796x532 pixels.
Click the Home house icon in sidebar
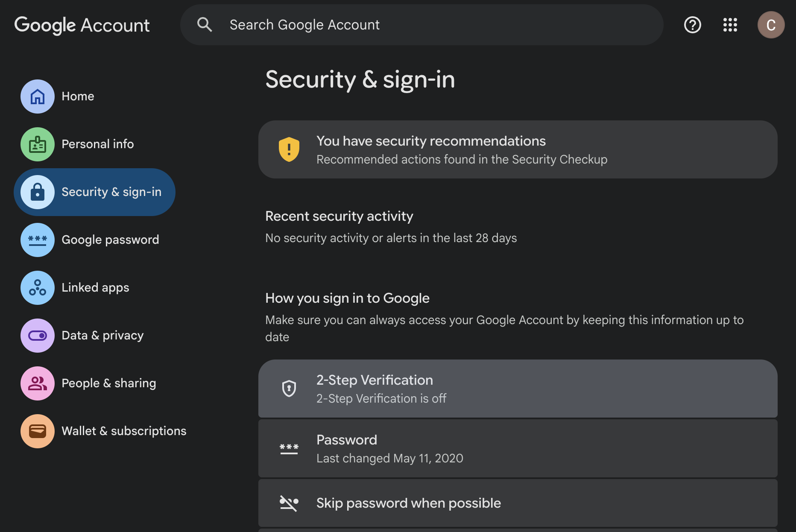pos(38,96)
